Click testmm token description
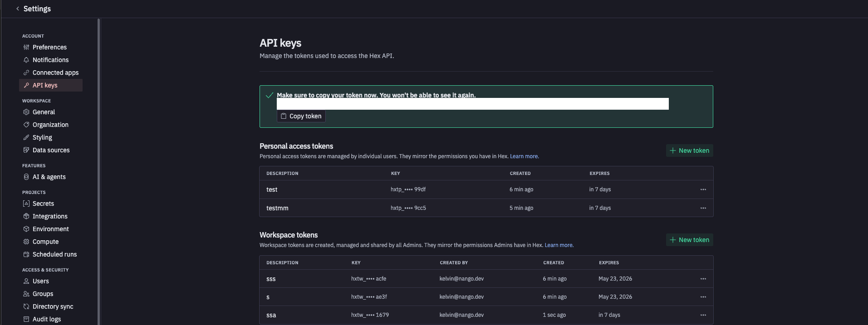 pyautogui.click(x=277, y=208)
